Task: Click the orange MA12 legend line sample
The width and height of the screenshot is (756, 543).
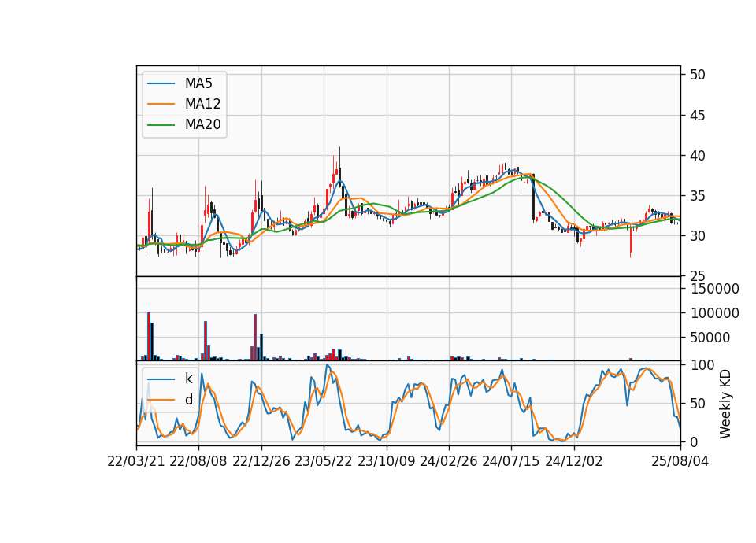Action: tap(161, 104)
